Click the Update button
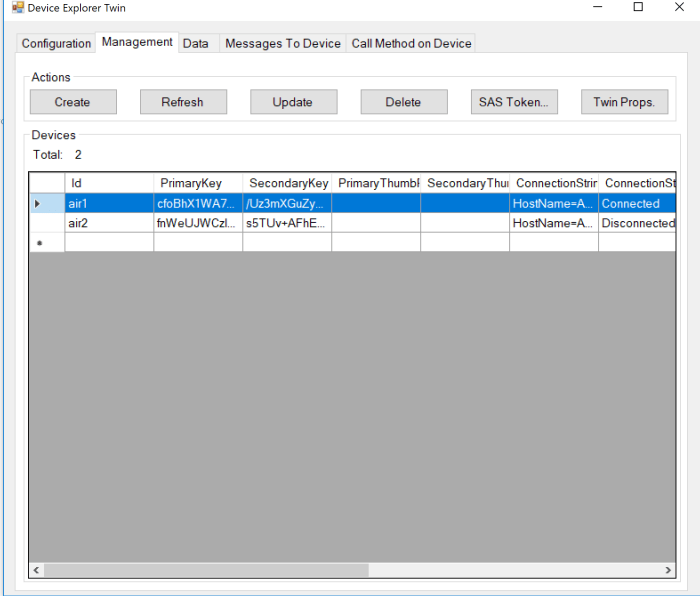This screenshot has width=700, height=596. tap(293, 102)
